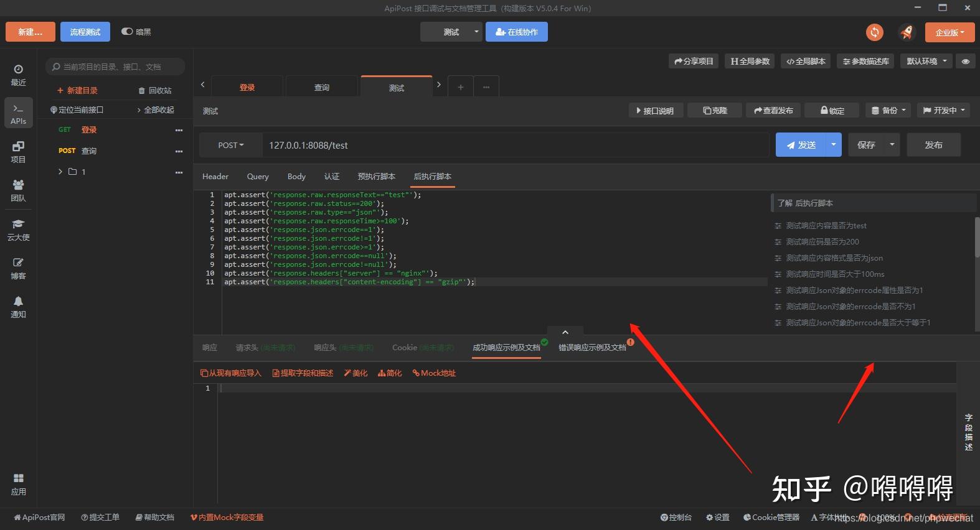The width and height of the screenshot is (980, 530).
Task: Click the 发送 send button
Action: [x=801, y=144]
